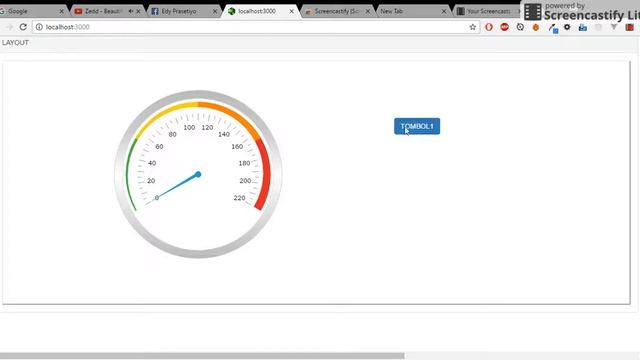Screen dimensions: 640x360
Task: Click the red extension icon at toolbar end
Action: click(629, 27)
